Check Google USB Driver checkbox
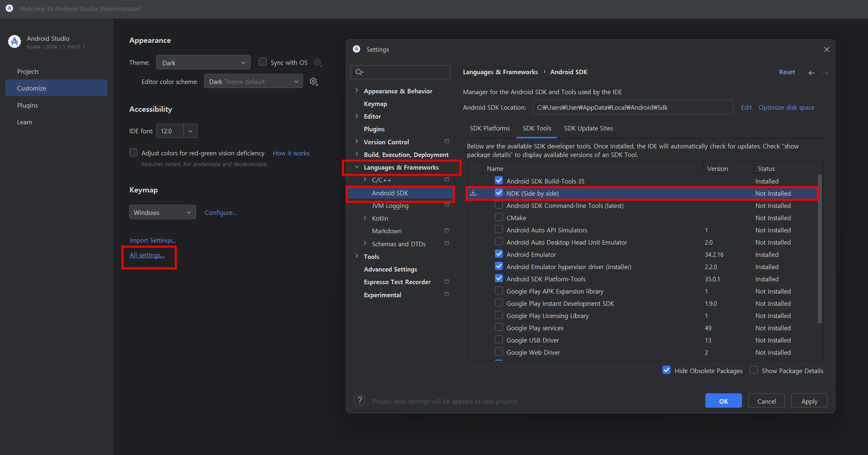Screen dimensions: 868x455 click(x=499, y=339)
